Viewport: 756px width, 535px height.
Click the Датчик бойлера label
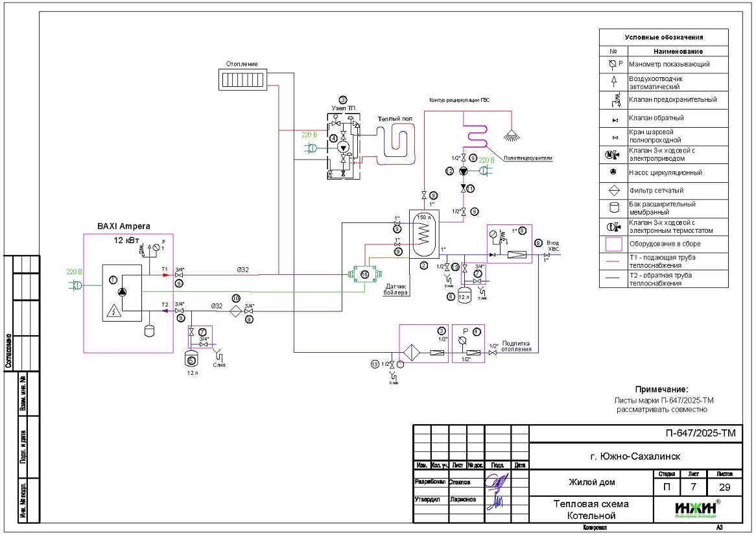pyautogui.click(x=397, y=289)
